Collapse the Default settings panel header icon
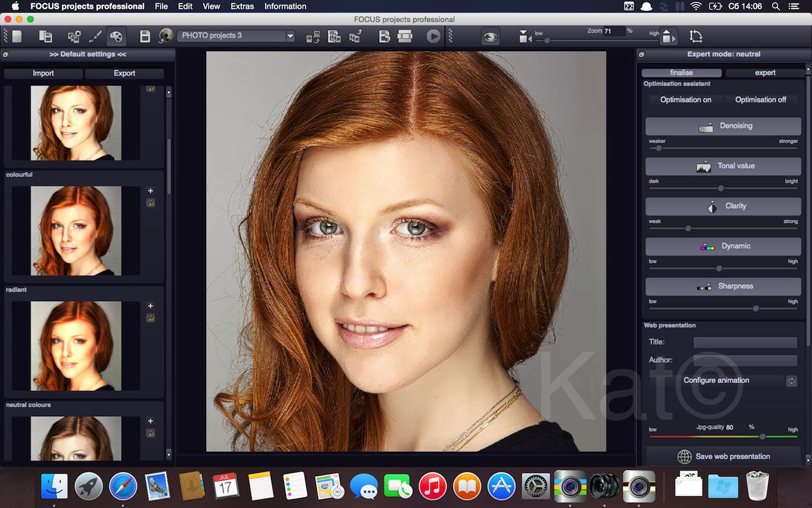Image resolution: width=812 pixels, height=508 pixels. tap(6, 54)
